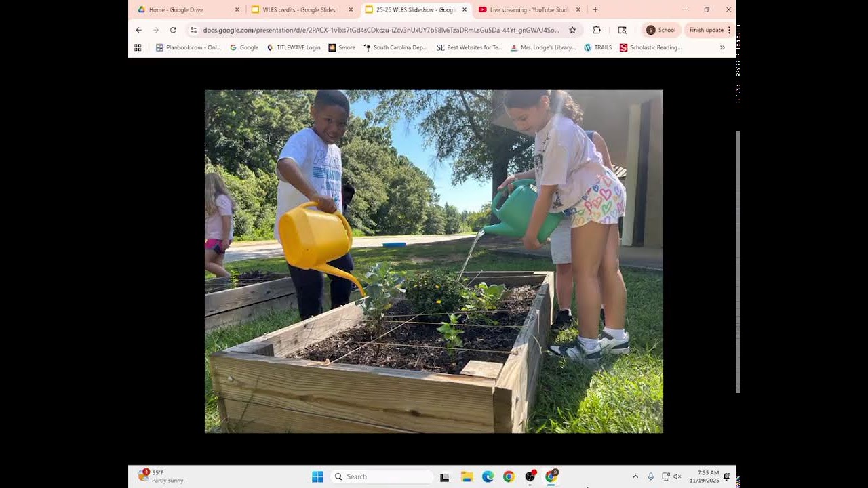Open the weather widget showing 55°F

point(161,476)
